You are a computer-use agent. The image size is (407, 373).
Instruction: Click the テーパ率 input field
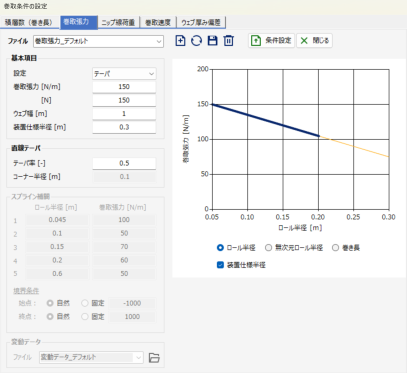coord(124,163)
